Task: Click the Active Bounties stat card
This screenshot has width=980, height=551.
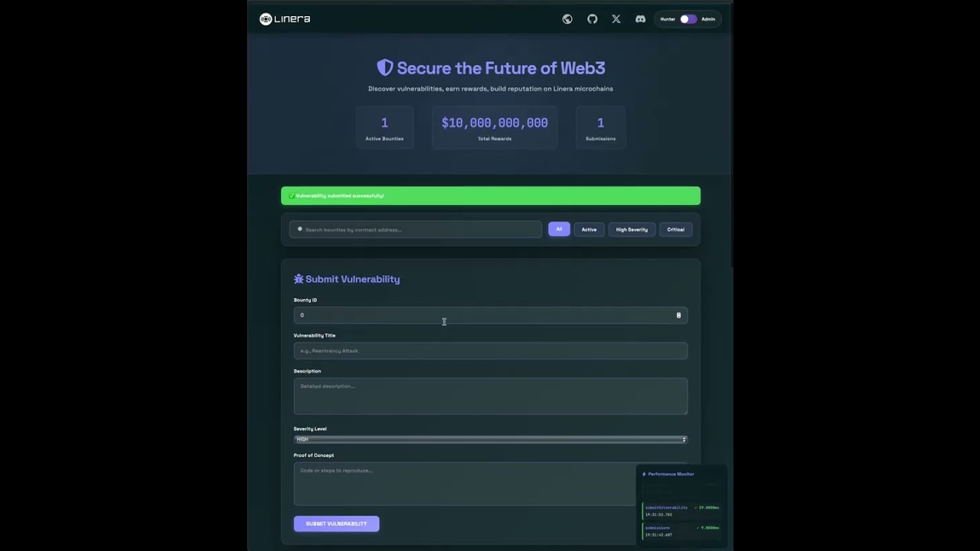Action: pos(384,128)
